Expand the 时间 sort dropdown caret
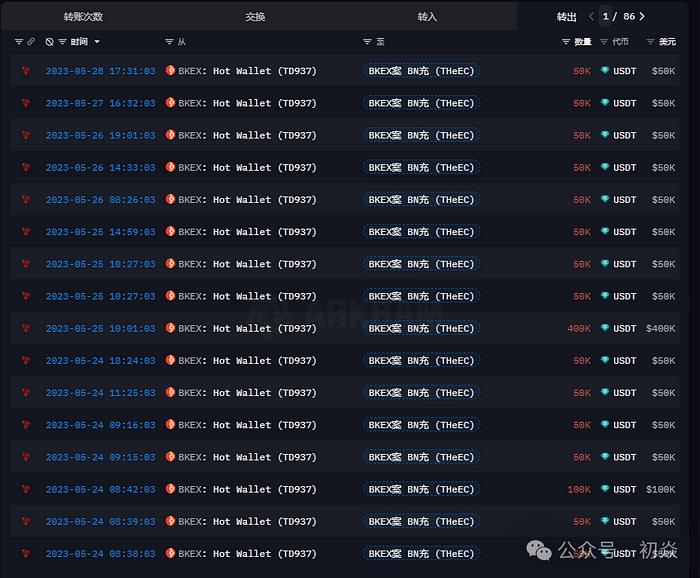 [97, 42]
